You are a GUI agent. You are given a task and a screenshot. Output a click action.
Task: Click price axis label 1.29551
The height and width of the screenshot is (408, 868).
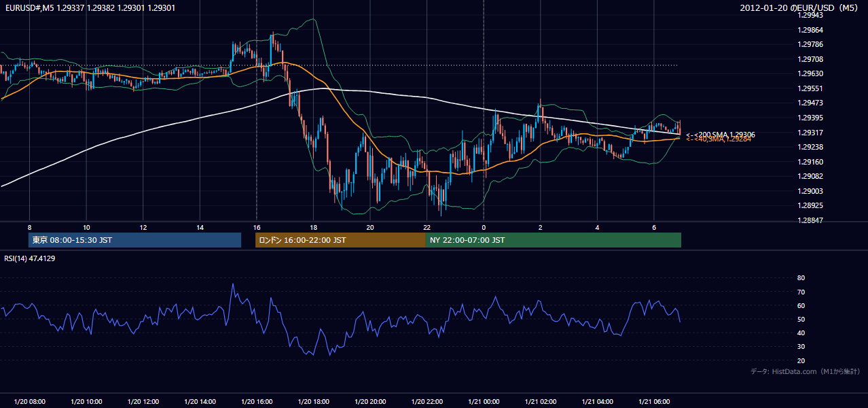pos(811,88)
